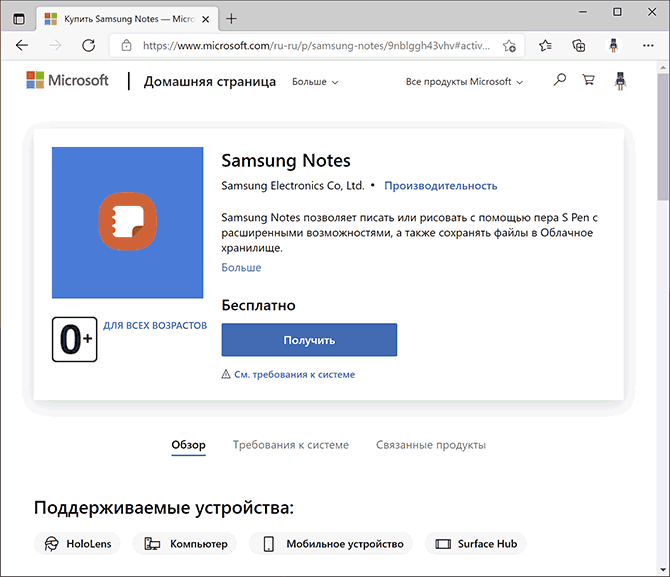Click the Получить button
This screenshot has width=670, height=577.
click(x=309, y=340)
